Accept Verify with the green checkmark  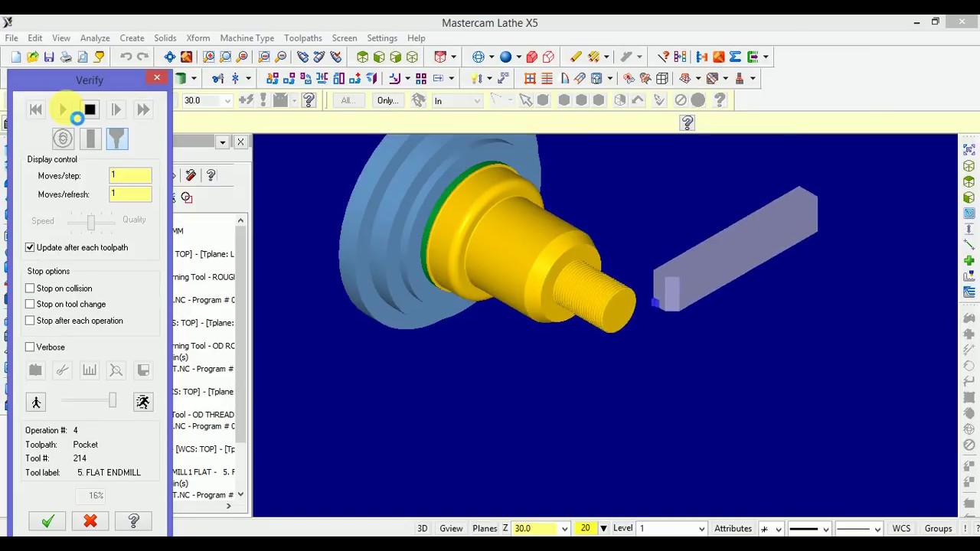click(x=47, y=521)
